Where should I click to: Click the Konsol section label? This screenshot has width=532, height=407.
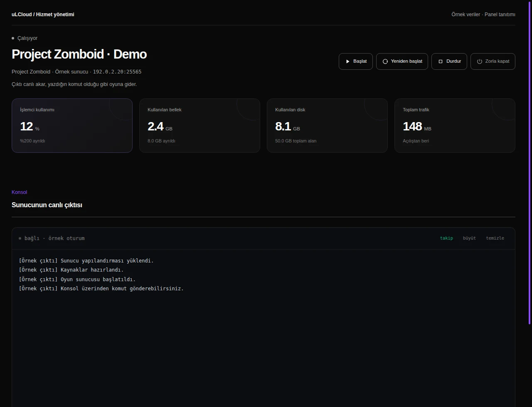pyautogui.click(x=19, y=192)
